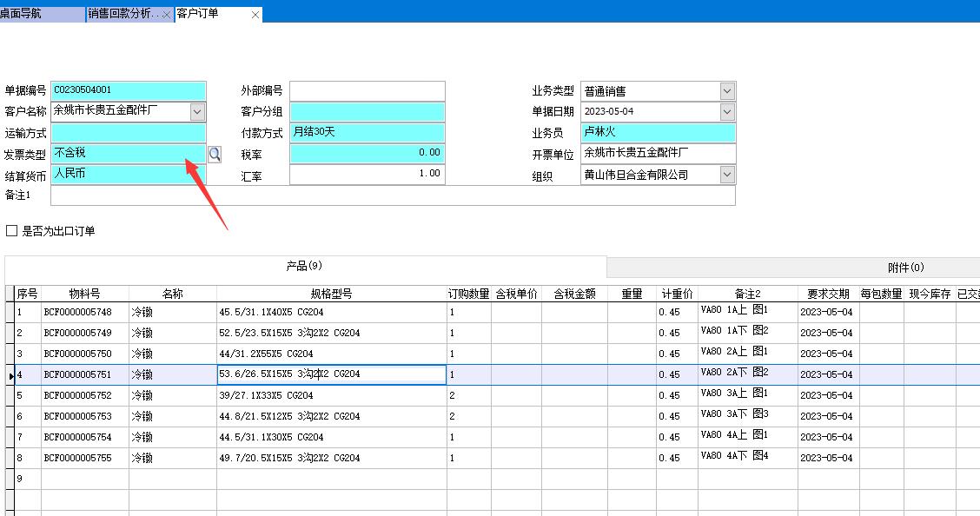This screenshot has height=516, width=980.
Task: Click the 运输方式 input field
Action: (129, 133)
